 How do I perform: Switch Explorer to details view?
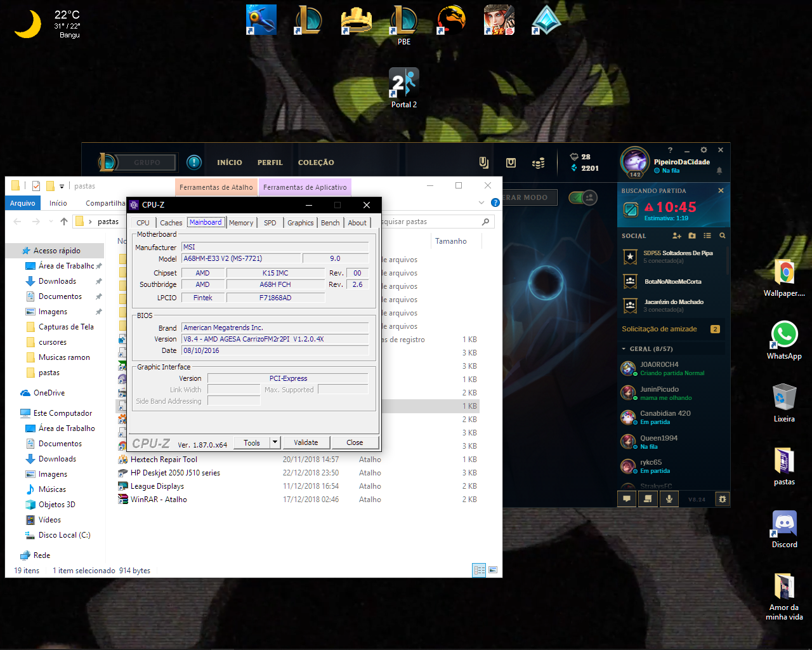tap(479, 570)
